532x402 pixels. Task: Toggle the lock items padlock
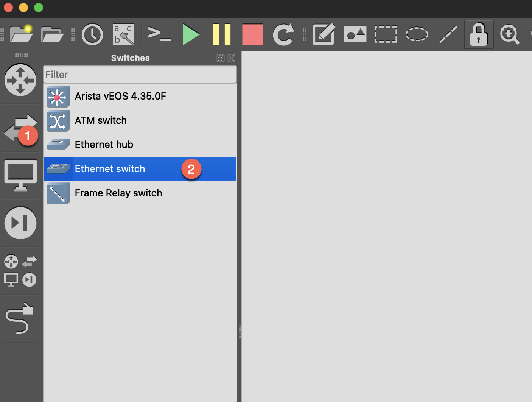coord(479,34)
